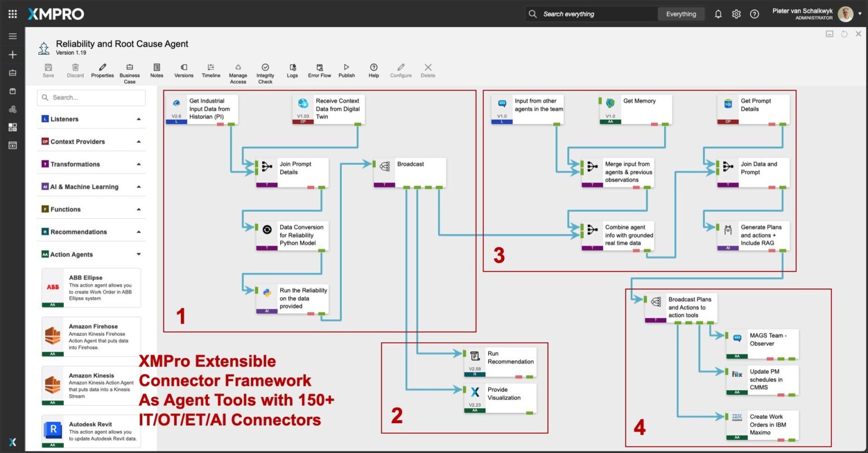Open the apps grid launcher menu

(12, 14)
